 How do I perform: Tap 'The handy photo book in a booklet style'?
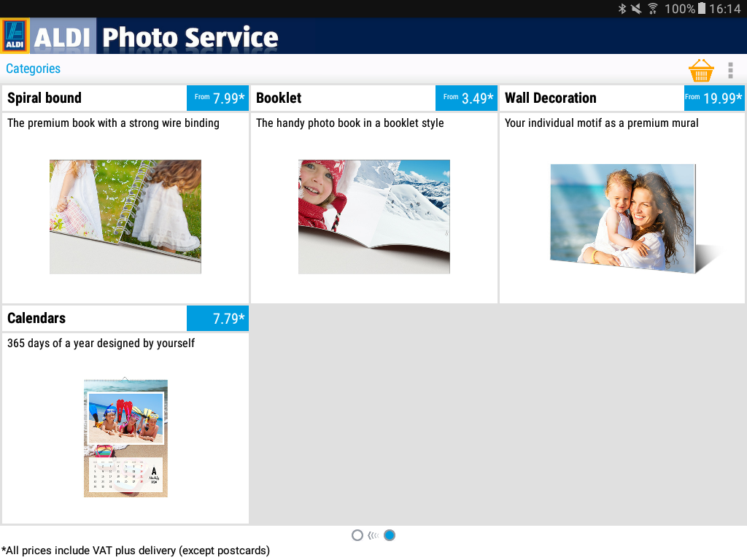pos(349,122)
